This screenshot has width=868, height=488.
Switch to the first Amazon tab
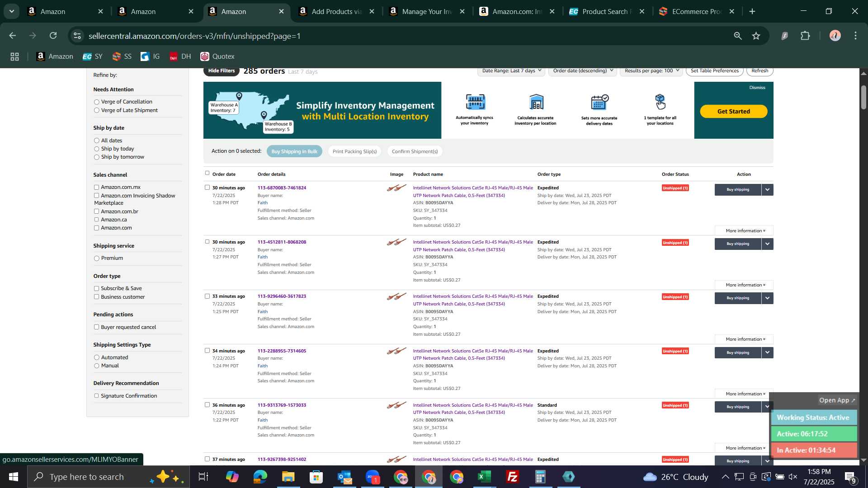[x=66, y=11]
